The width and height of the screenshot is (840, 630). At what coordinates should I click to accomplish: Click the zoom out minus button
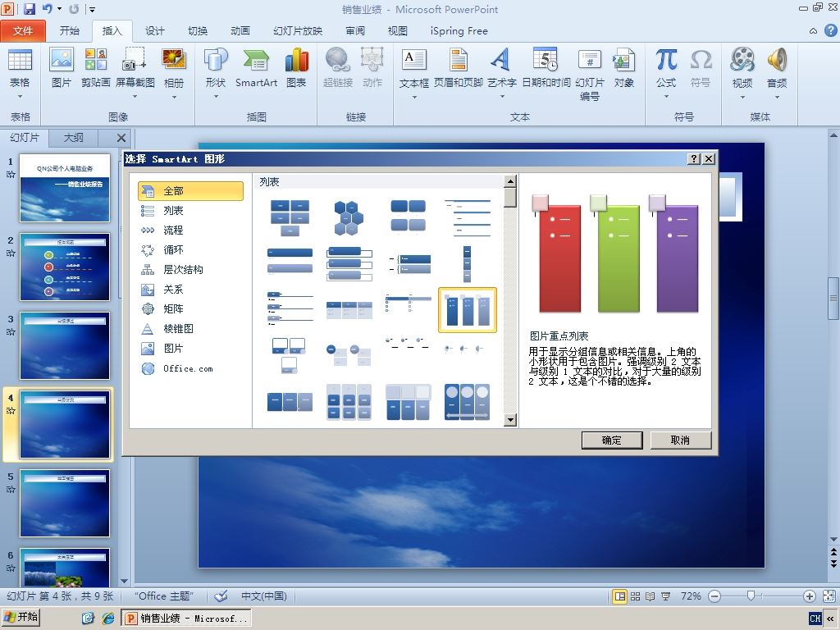714,596
